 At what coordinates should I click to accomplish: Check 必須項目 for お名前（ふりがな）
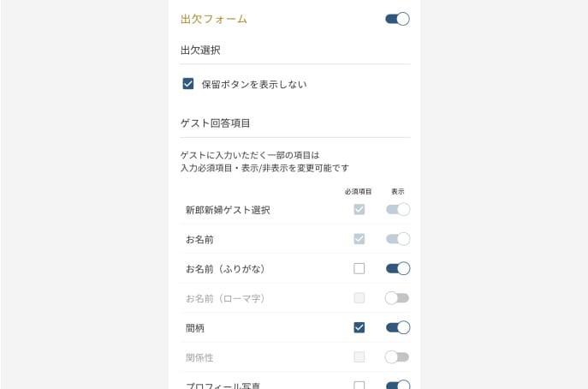pos(359,268)
